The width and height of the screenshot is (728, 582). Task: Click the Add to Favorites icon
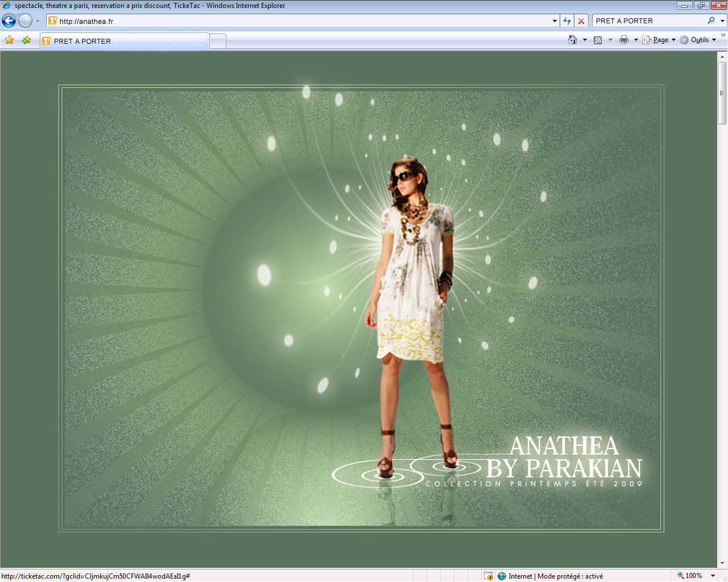[26, 40]
